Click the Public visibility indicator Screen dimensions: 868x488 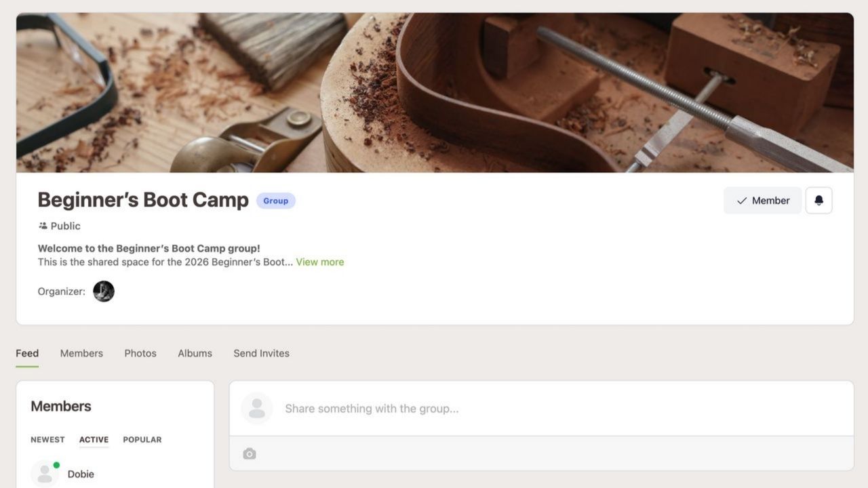pos(59,226)
